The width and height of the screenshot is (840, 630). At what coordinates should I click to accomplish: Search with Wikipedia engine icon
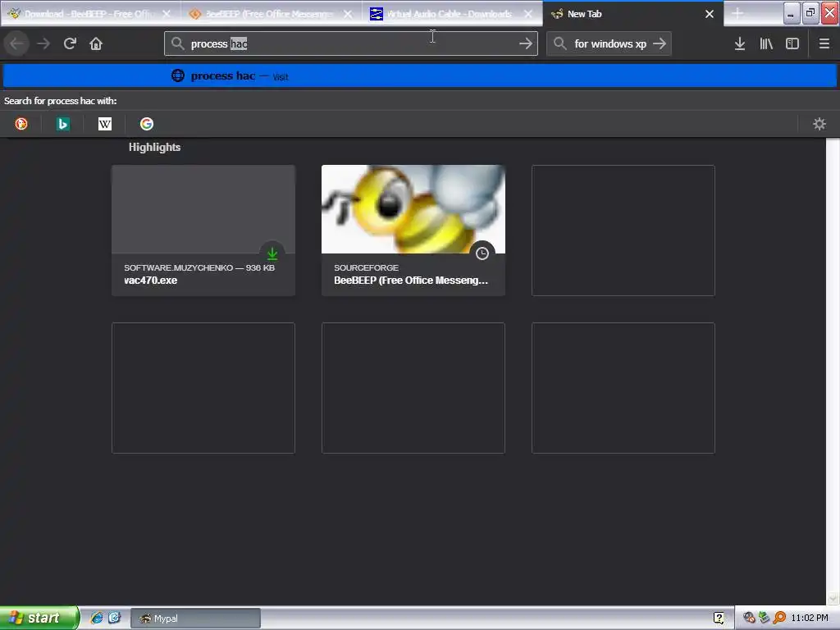[x=105, y=124]
